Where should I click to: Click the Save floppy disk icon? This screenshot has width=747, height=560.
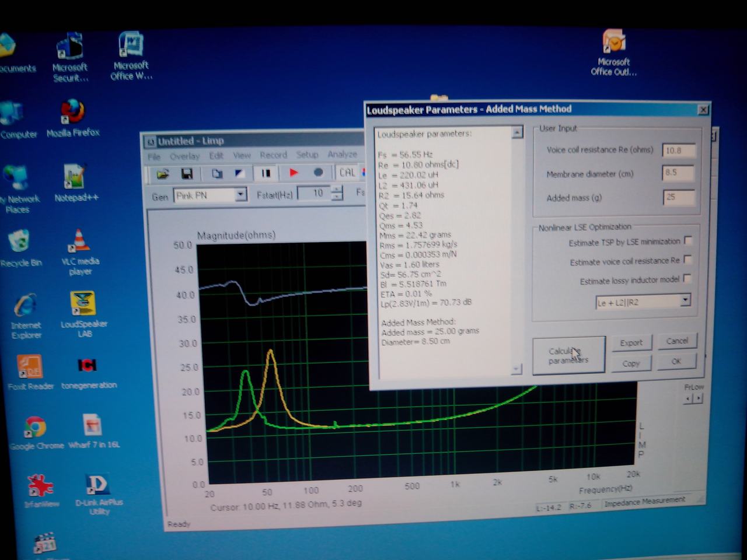(187, 174)
